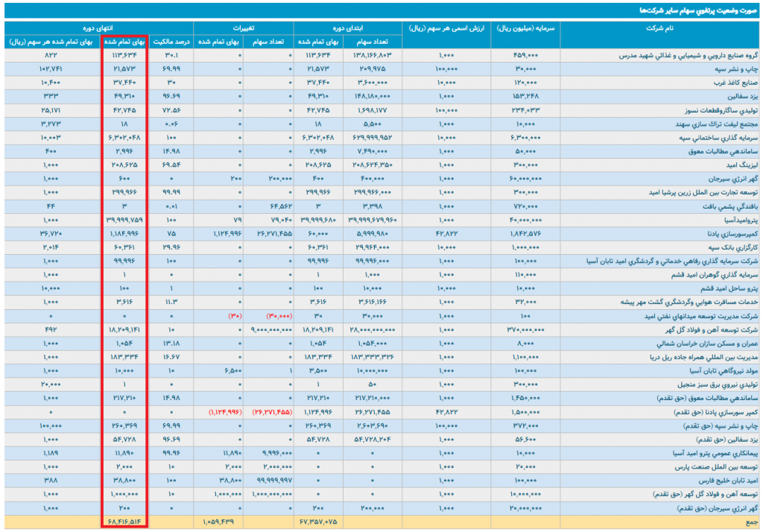Click capital value '۳۷۰,۰۰۰,۰۰۰' of گل گهر
Viewport: 763px width, 532px height.
tap(525, 329)
